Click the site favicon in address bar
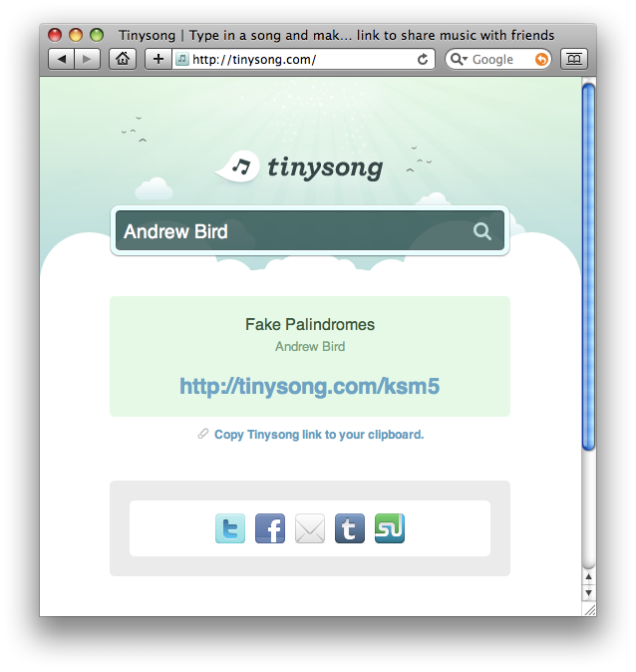This screenshot has width=636, height=672. tap(182, 59)
